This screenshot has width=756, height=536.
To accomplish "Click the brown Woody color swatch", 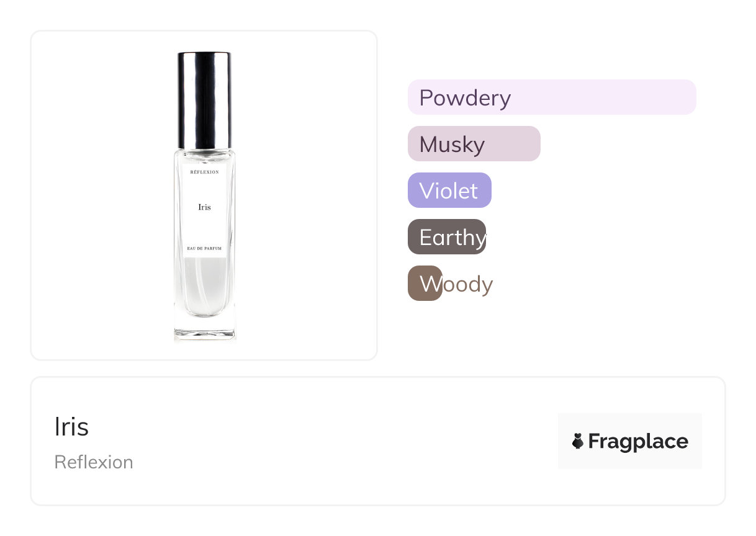I will pyautogui.click(x=425, y=284).
